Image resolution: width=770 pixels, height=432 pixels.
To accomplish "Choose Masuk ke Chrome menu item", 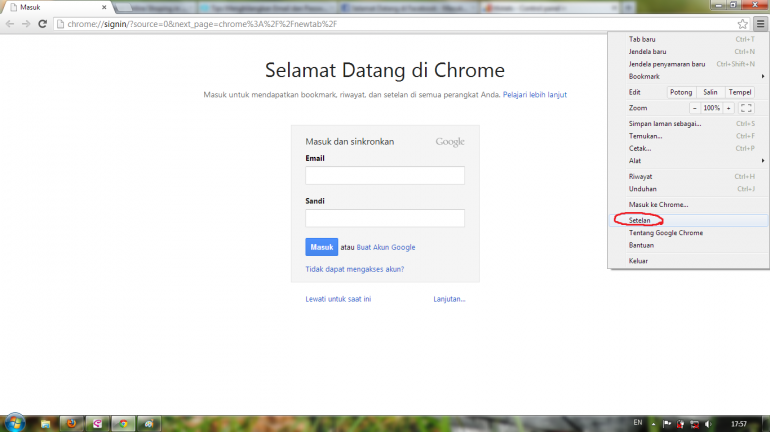I will [688, 205].
